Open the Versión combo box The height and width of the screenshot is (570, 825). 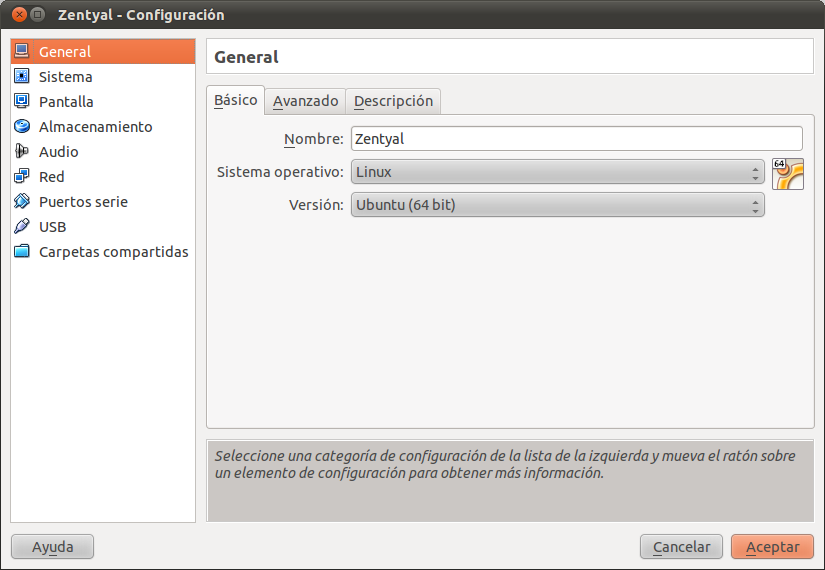(x=557, y=205)
